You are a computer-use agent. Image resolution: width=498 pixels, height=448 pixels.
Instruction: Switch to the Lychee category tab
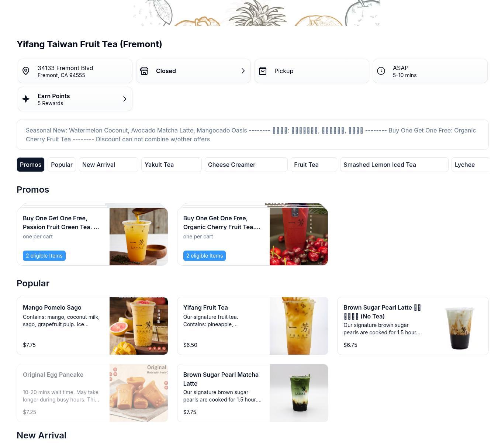click(x=470, y=165)
